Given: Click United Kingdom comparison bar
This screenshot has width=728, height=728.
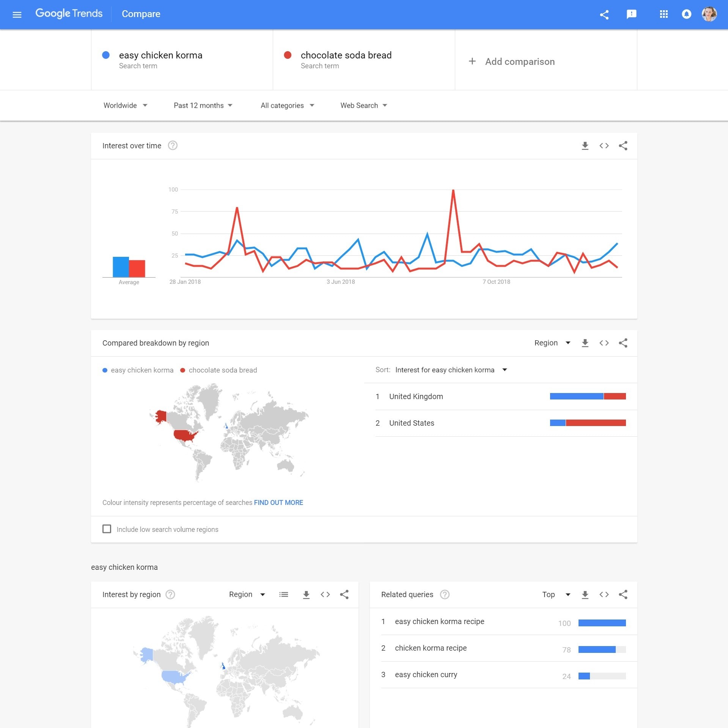Looking at the screenshot, I should pyautogui.click(x=588, y=396).
